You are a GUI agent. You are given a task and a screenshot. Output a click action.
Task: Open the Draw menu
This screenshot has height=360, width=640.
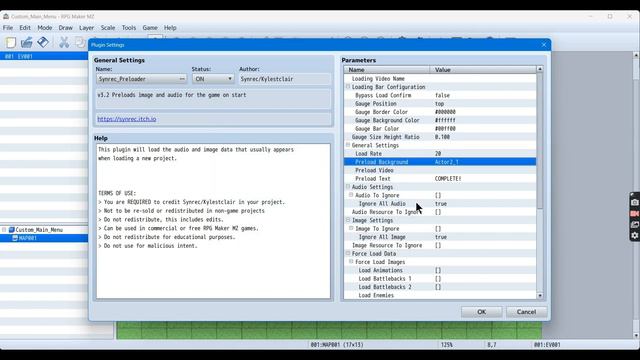pos(65,28)
